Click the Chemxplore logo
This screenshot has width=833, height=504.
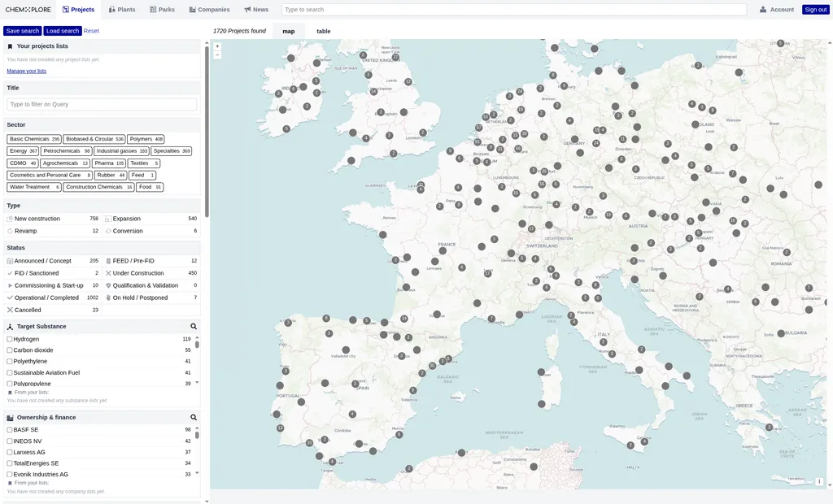[x=28, y=10]
